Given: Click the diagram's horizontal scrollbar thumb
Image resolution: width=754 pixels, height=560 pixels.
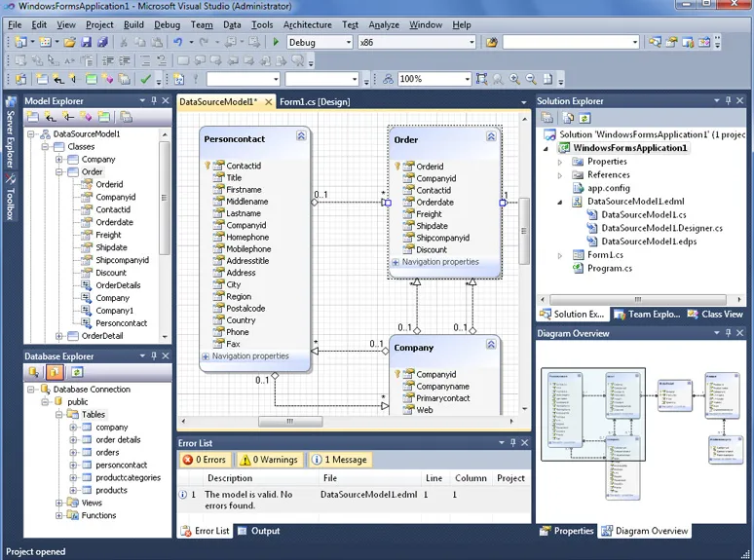Looking at the screenshot, I should 290,422.
